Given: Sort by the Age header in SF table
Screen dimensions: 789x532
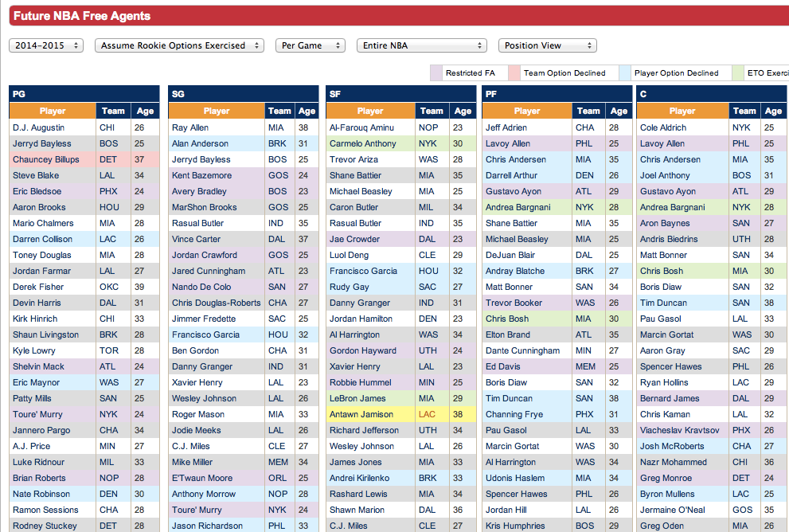Looking at the screenshot, I should pos(463,111).
